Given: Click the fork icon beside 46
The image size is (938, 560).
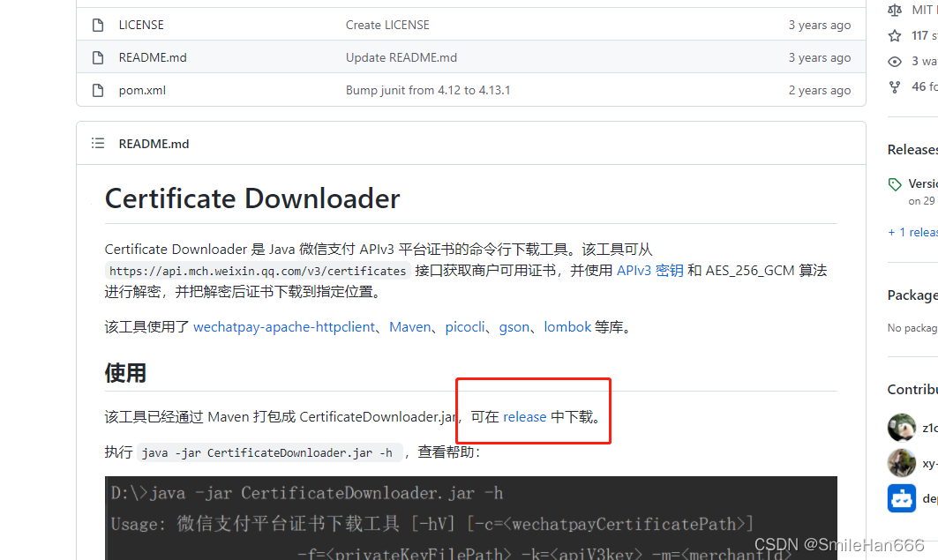Looking at the screenshot, I should tap(895, 87).
